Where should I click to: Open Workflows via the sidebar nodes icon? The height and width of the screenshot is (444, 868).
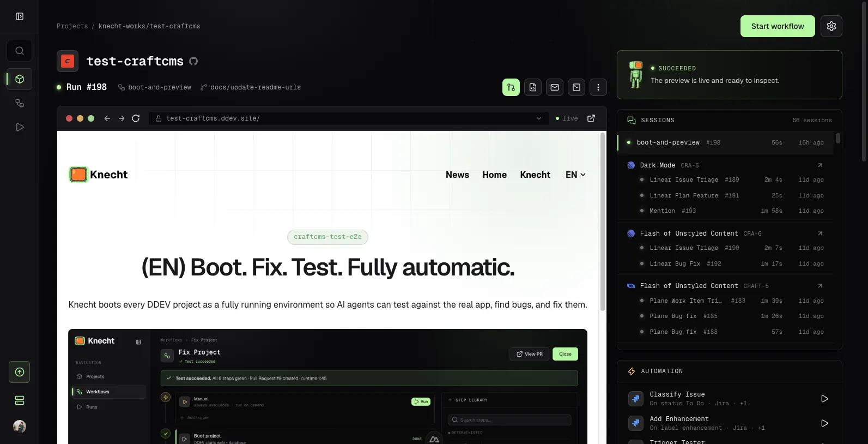[20, 103]
